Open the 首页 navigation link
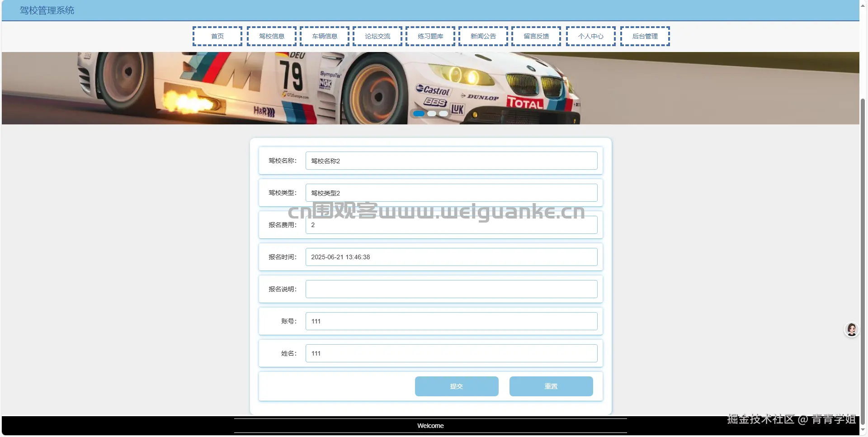The width and height of the screenshot is (868, 437). (x=217, y=36)
